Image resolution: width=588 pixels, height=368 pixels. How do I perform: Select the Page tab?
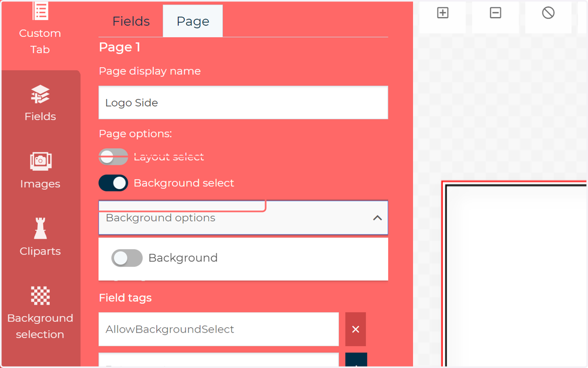tap(193, 21)
